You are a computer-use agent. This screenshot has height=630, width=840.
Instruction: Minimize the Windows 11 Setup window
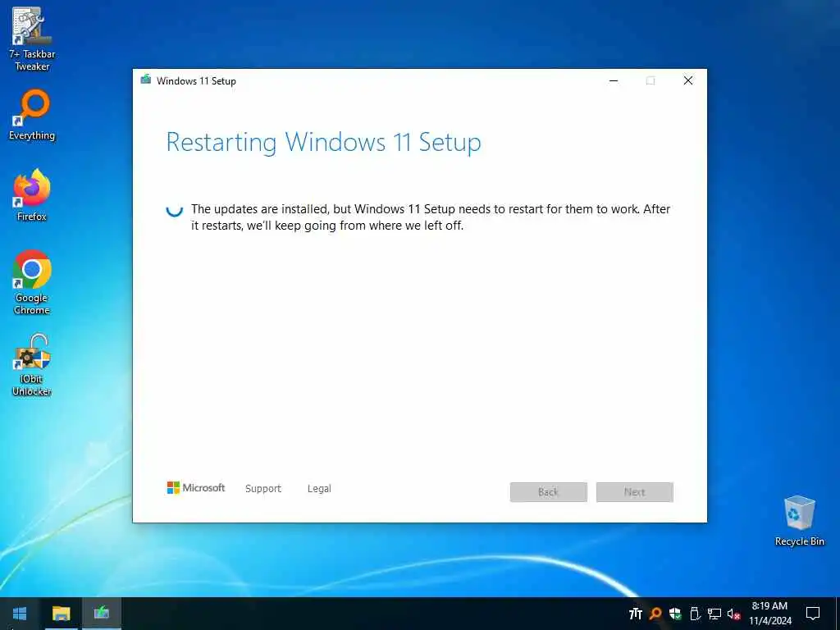click(x=614, y=80)
